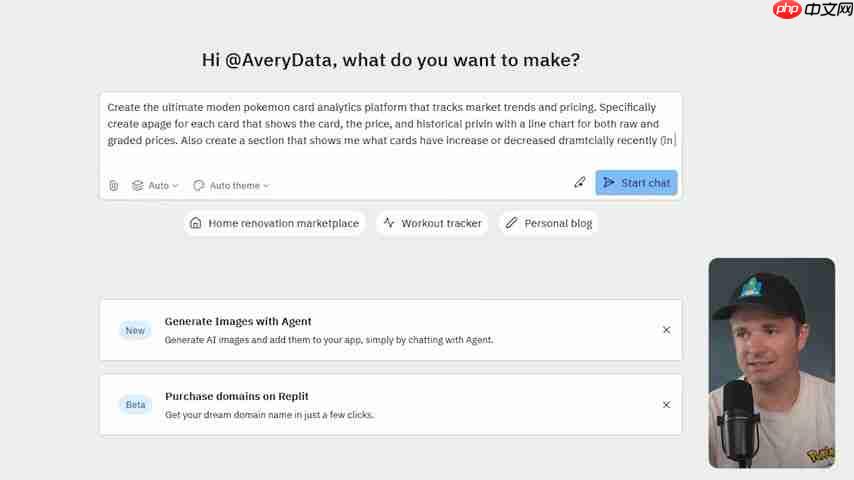This screenshot has width=854, height=480.
Task: Click the improve prompt pen icon
Action: (x=580, y=183)
